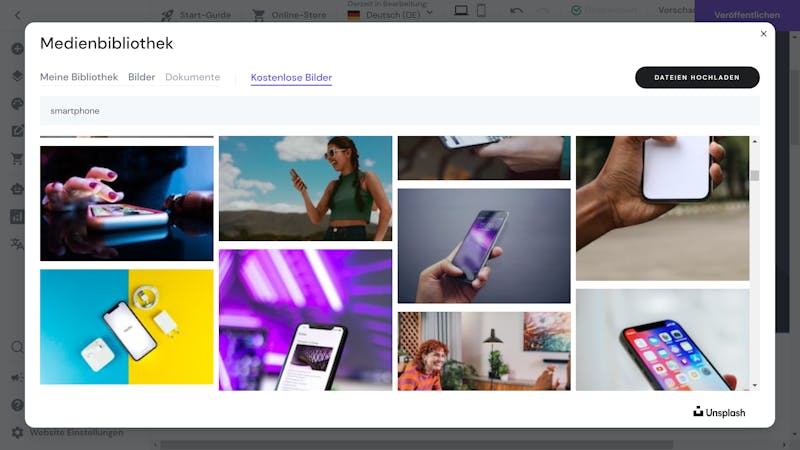Switch to Meine Bibliothek tab
The image size is (800, 450).
(x=79, y=77)
